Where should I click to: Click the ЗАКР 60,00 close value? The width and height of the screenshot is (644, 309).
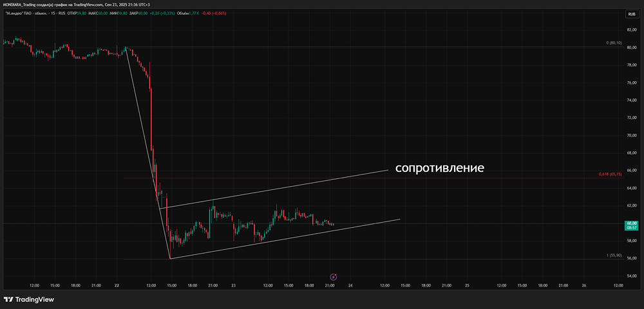click(x=138, y=13)
